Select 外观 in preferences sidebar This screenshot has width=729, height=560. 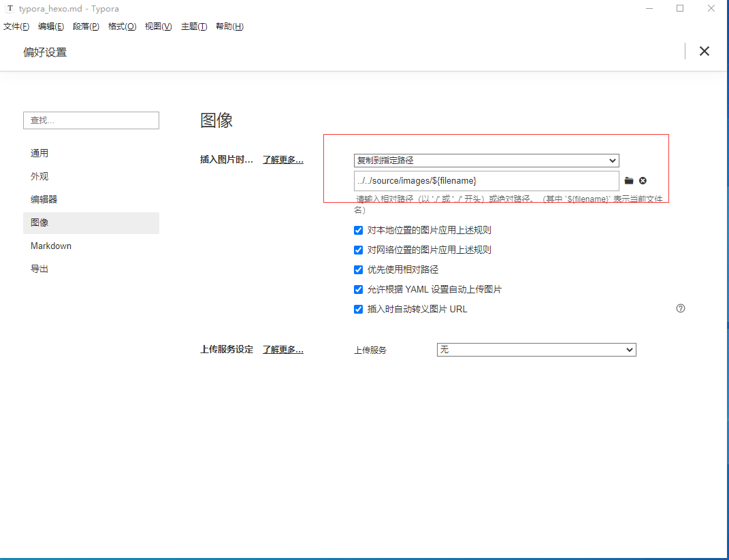pos(91,177)
